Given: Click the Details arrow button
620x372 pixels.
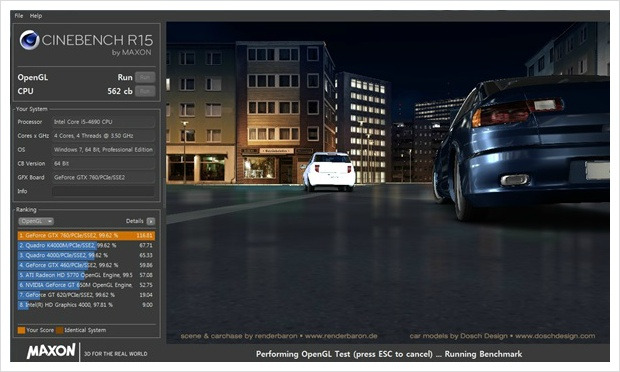Looking at the screenshot, I should [x=151, y=221].
